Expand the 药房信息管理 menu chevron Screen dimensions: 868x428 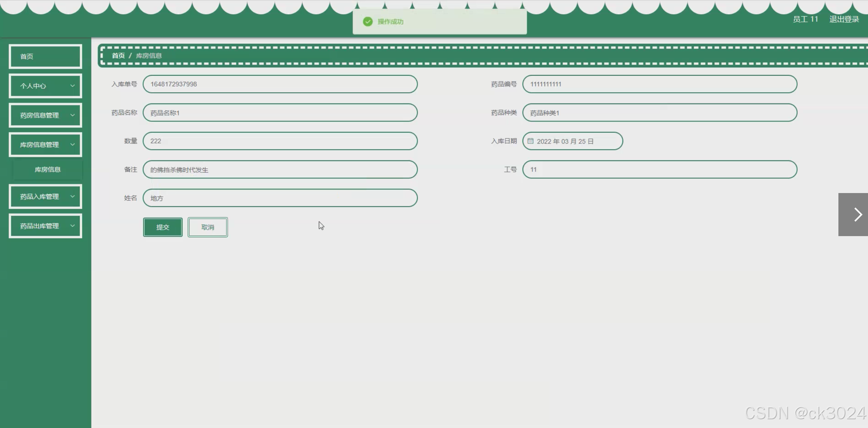coord(72,115)
